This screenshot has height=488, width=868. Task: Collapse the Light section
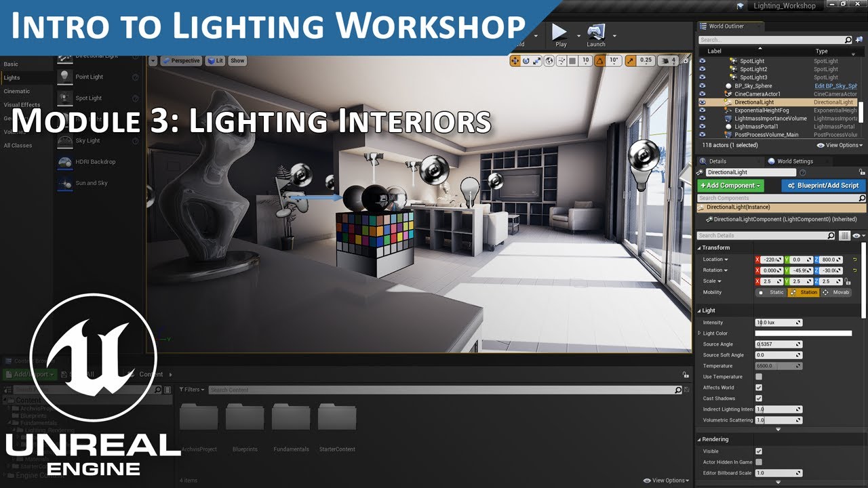(699, 310)
